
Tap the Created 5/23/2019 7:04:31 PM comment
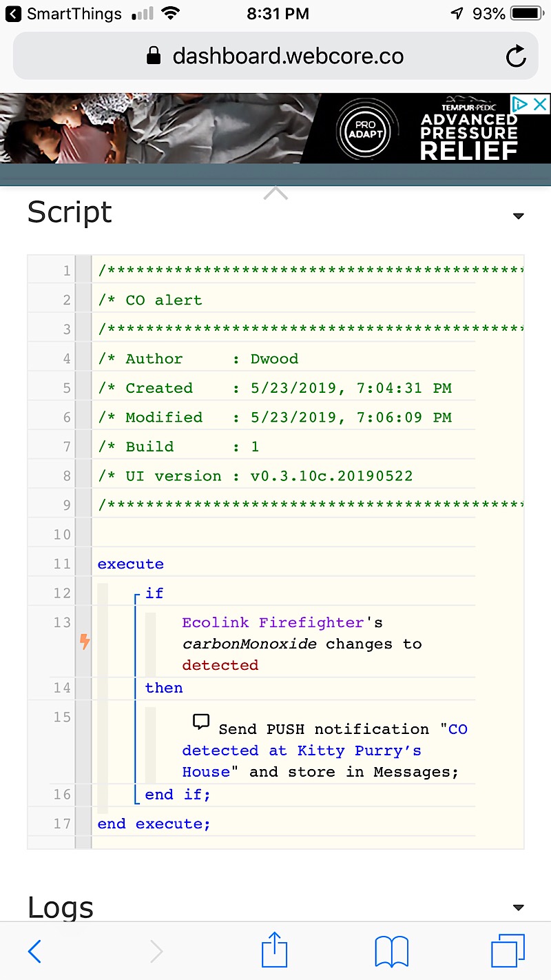pyautogui.click(x=275, y=387)
